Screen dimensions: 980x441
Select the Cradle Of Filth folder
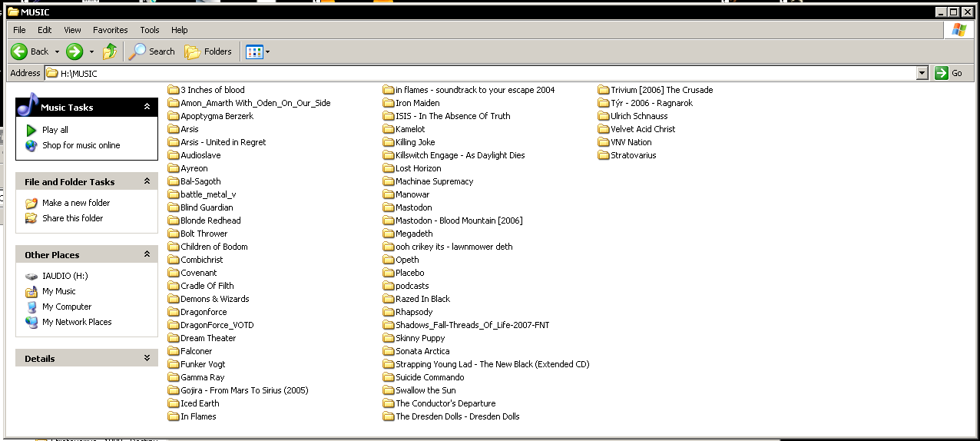201,286
